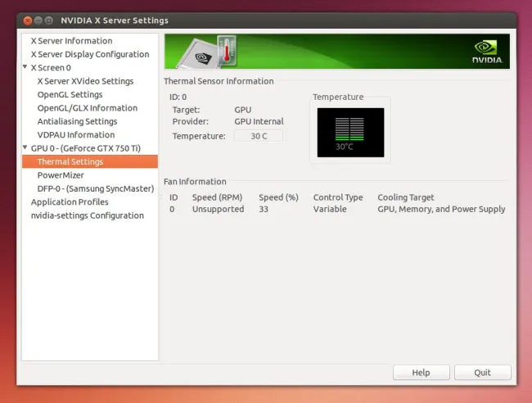Click the temperature gauge showing 30°C
Screen dimensions: 532x403
350,133
